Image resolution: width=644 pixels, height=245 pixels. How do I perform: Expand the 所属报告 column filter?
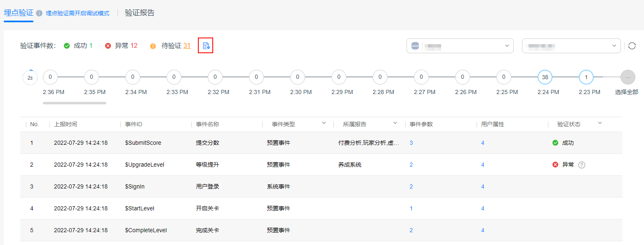point(395,123)
